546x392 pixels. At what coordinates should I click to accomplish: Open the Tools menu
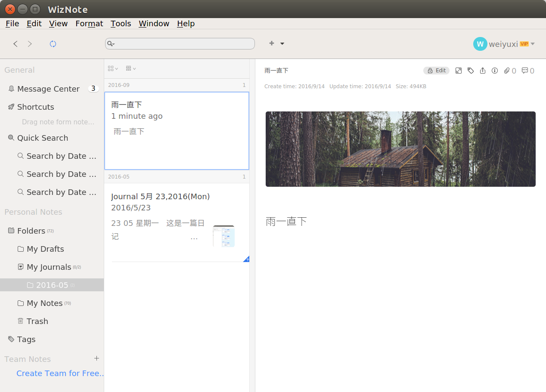pos(121,24)
